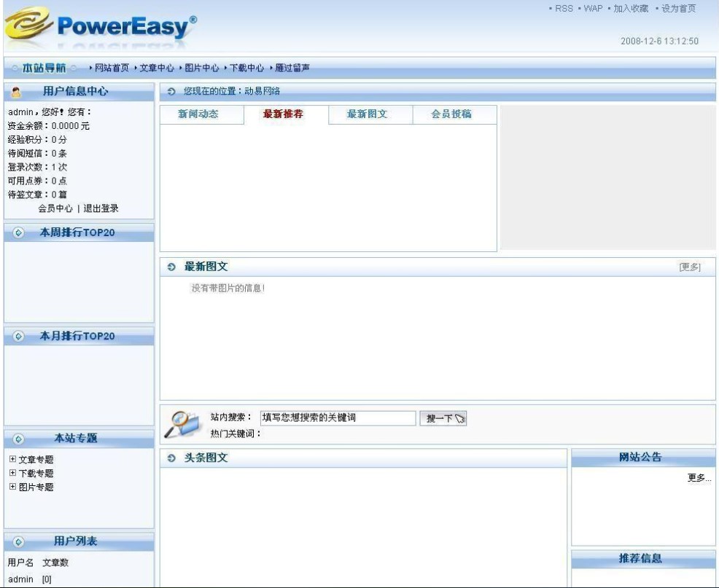Click the 没有带图片的信息! message

(228, 289)
